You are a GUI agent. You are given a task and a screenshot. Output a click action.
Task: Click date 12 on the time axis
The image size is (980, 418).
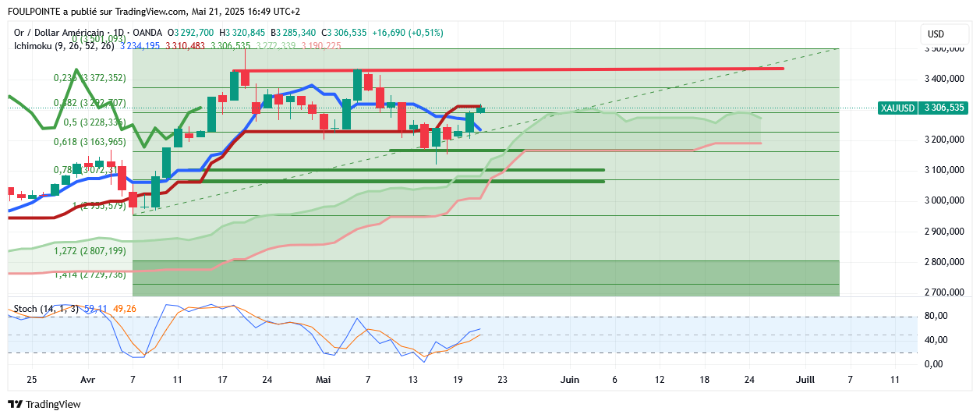(x=660, y=380)
